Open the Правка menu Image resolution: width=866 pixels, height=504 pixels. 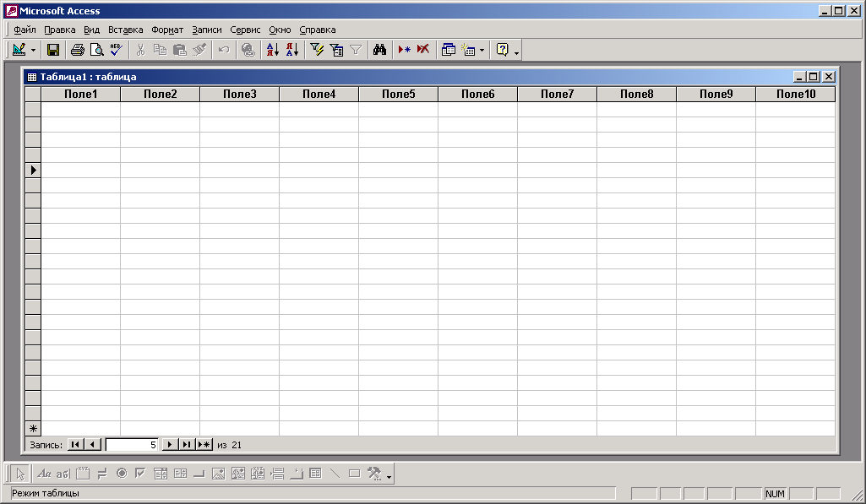60,30
